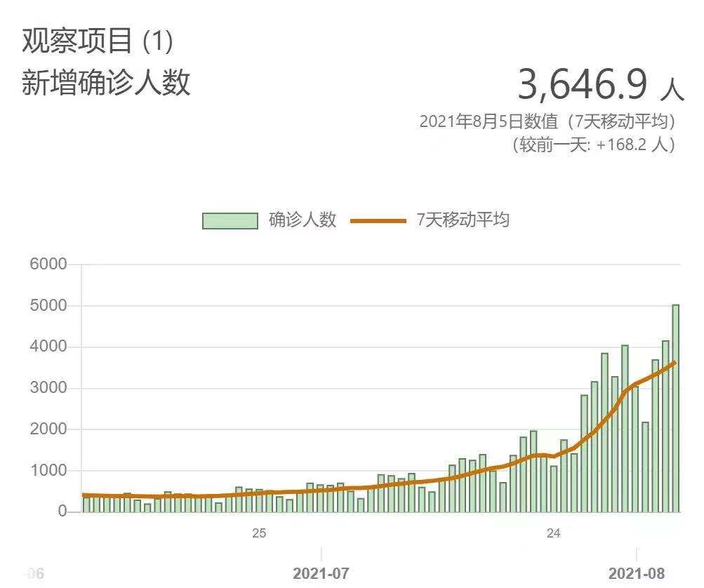Image resolution: width=704 pixels, height=588 pixels.
Task: Click the x-axis label 25
Action: click(259, 533)
